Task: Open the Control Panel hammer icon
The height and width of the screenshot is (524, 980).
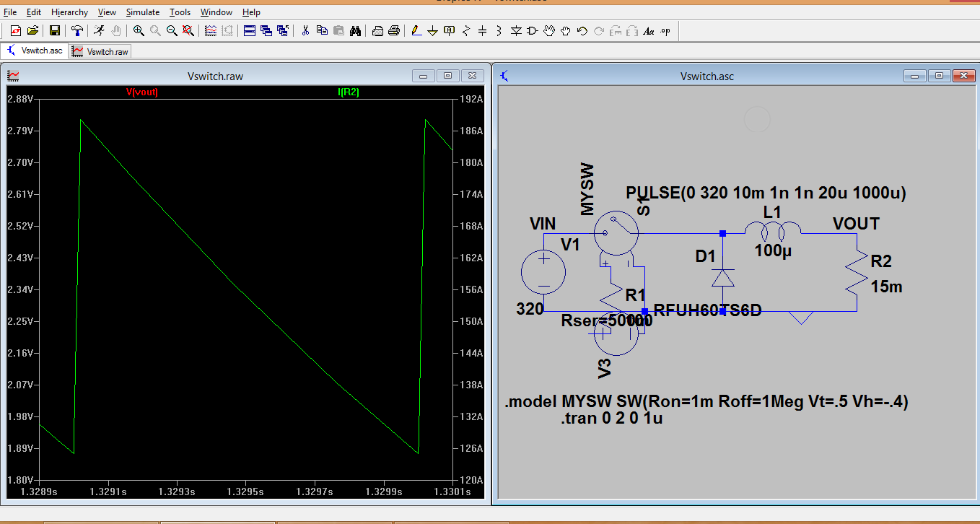Action: tap(76, 30)
